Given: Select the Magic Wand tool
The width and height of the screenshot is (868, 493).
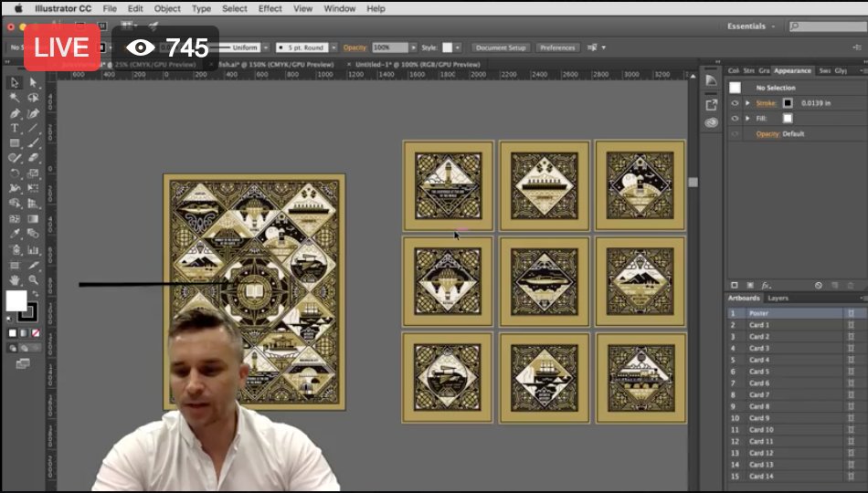Looking at the screenshot, I should [15, 98].
